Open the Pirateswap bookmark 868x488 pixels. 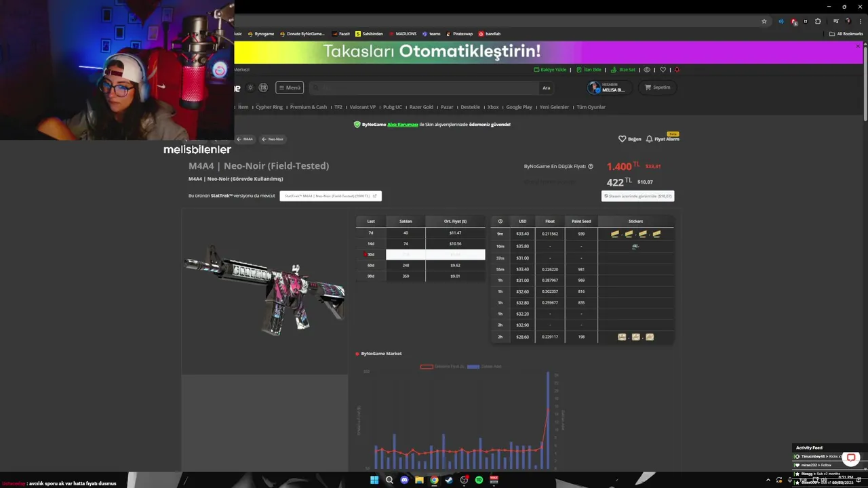coord(459,34)
